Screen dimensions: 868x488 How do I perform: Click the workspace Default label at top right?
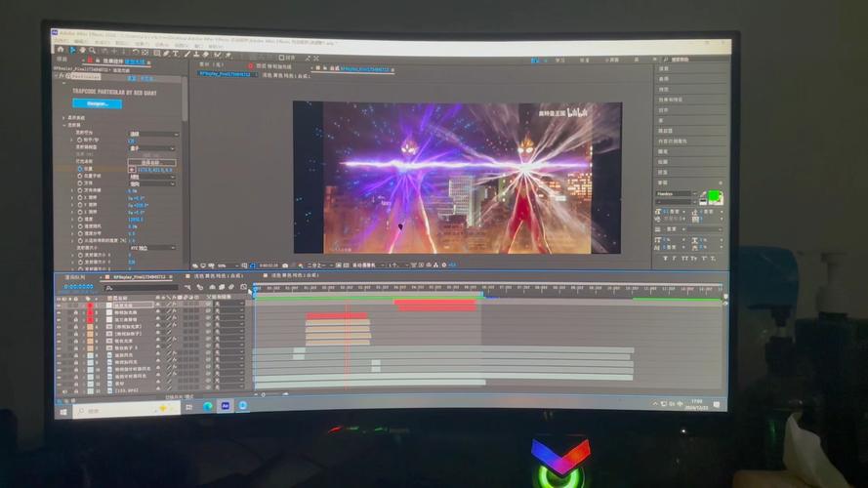click(x=535, y=60)
